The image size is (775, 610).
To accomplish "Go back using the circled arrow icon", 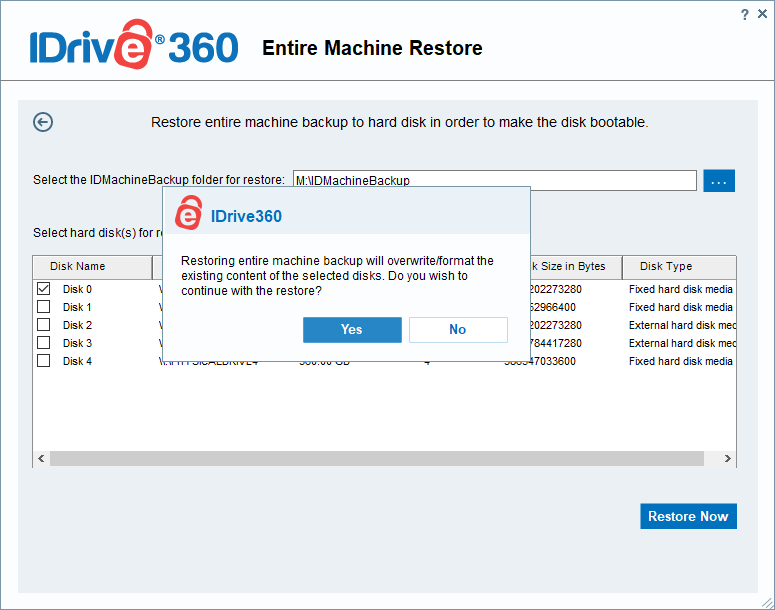I will point(43,122).
